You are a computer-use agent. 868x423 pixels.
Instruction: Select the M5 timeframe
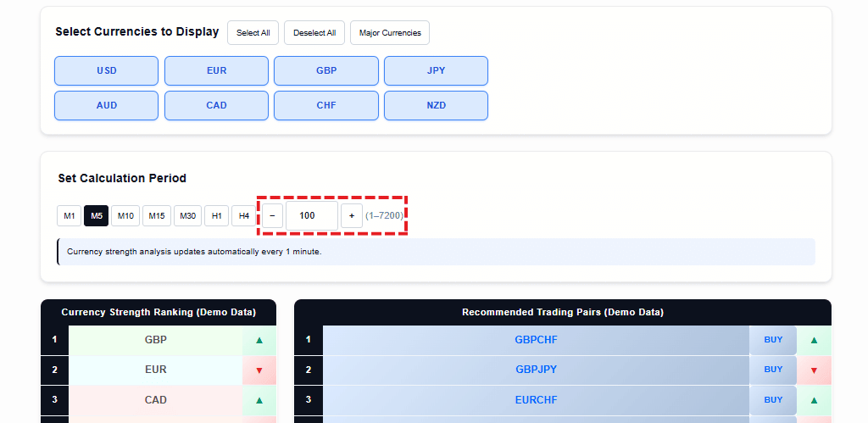pyautogui.click(x=97, y=216)
